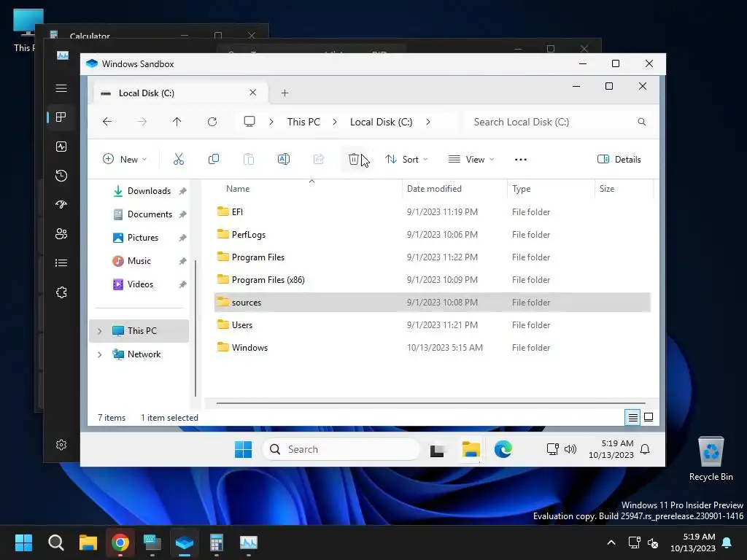Image resolution: width=747 pixels, height=560 pixels.
Task: Go up one folder level arrow
Action: tap(177, 122)
